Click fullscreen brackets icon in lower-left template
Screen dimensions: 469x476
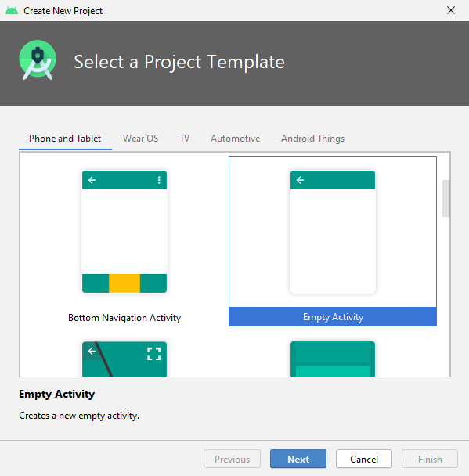pyautogui.click(x=154, y=354)
